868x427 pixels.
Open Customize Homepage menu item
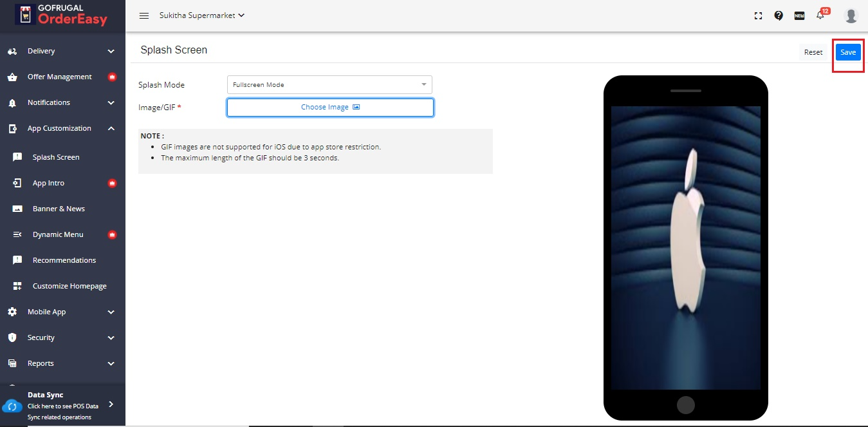(69, 286)
